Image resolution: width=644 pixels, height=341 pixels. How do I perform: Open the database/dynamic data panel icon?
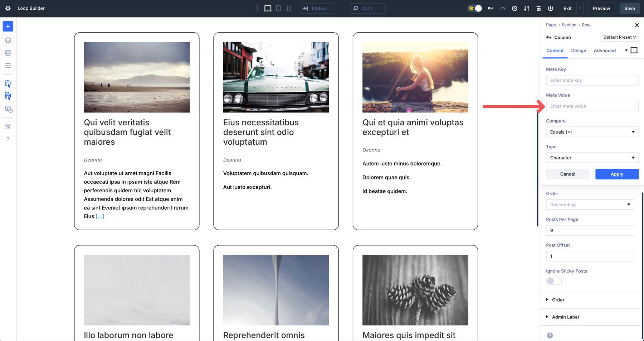(8, 53)
